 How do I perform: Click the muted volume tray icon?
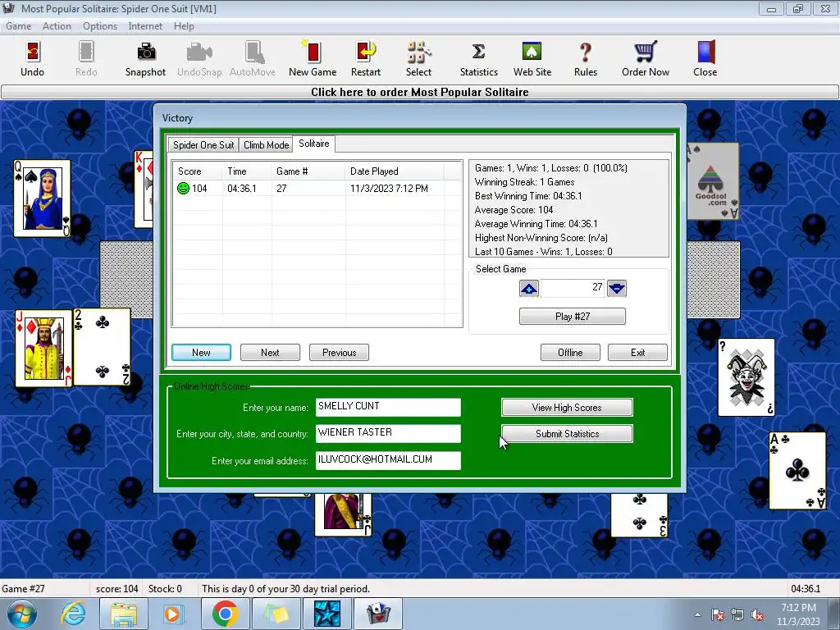(757, 614)
